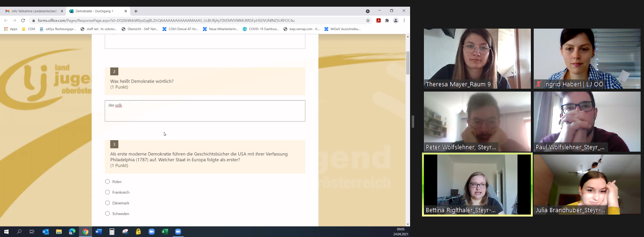Open the Chrome three-dot menu
This screenshot has width=644, height=237.
[404, 21]
